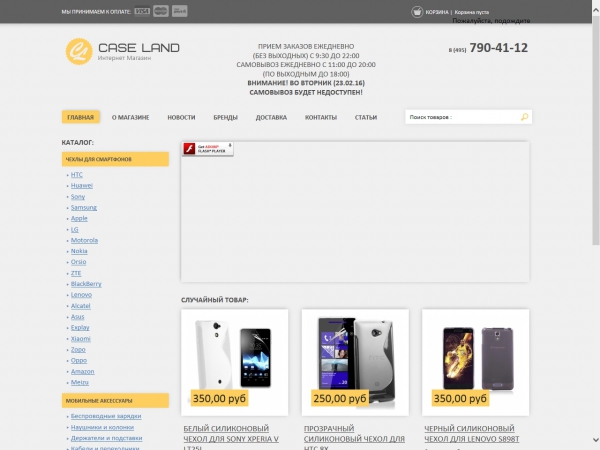Open the ДОСТАВКА menu item
Image resolution: width=600 pixels, height=450 pixels.
(271, 117)
